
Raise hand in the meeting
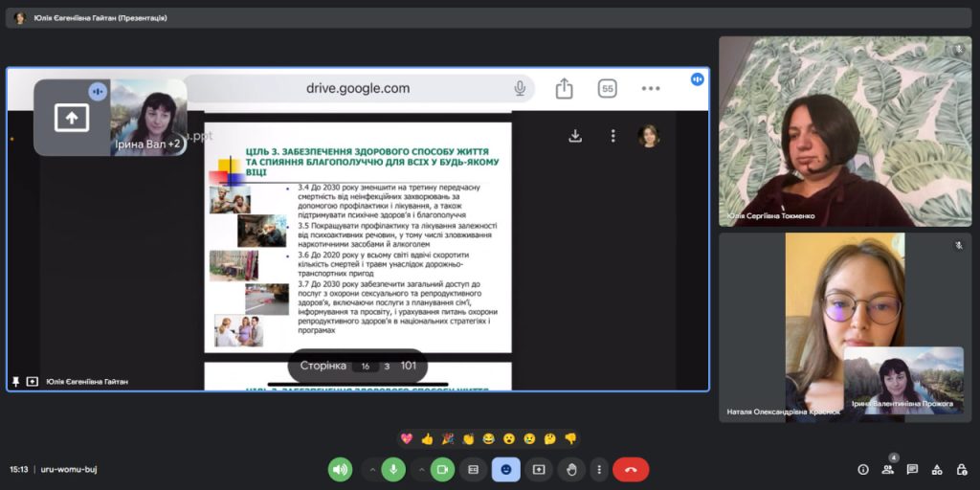point(571,469)
